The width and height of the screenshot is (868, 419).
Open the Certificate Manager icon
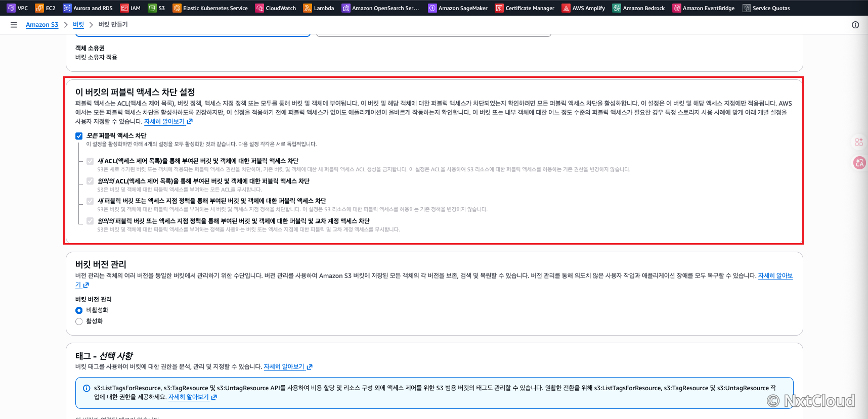(x=499, y=8)
